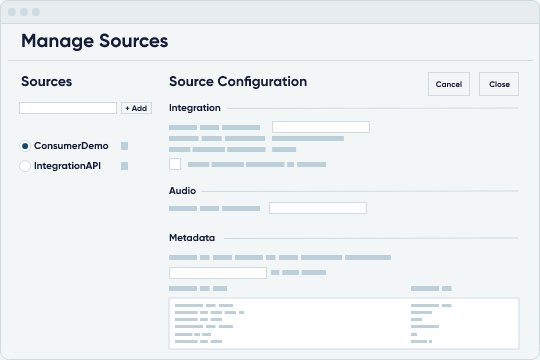Click the Cancel button
The image size is (540, 360).
point(449,84)
